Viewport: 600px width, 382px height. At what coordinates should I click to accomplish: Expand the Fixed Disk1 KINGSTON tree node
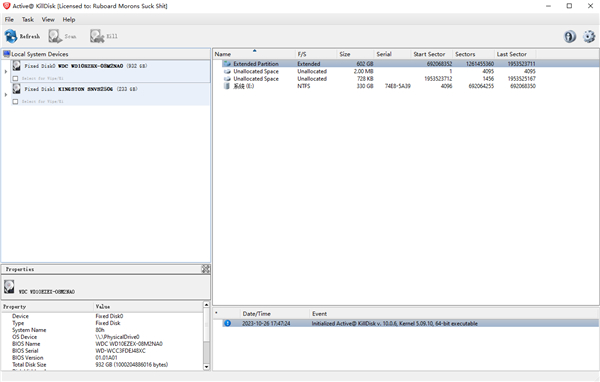(x=6, y=95)
